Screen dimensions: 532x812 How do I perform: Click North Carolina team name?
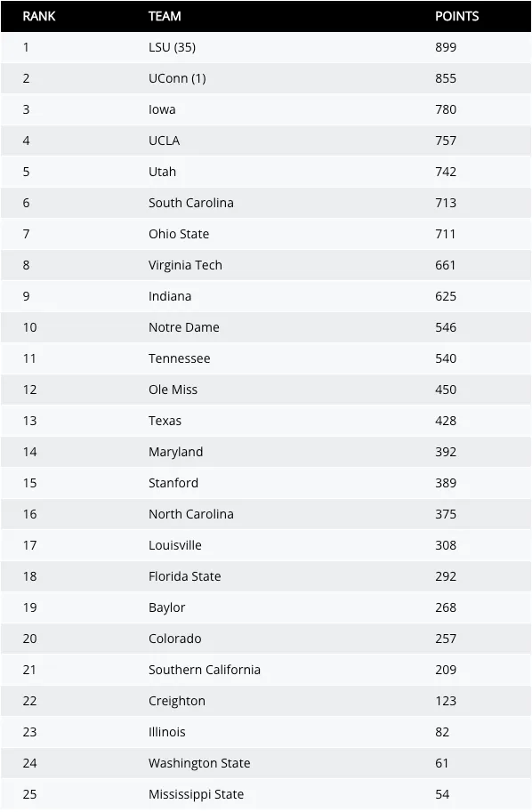click(191, 514)
